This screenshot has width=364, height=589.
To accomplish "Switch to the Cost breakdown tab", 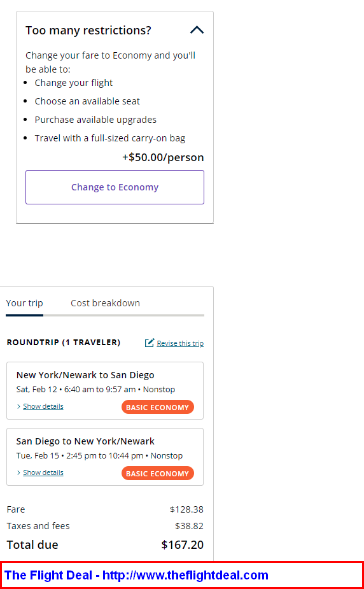I will (106, 303).
